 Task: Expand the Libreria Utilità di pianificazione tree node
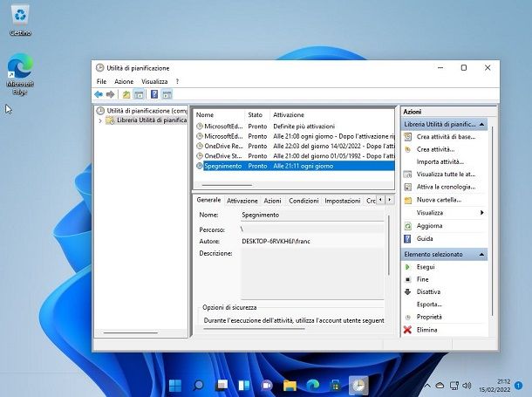pyautogui.click(x=100, y=120)
